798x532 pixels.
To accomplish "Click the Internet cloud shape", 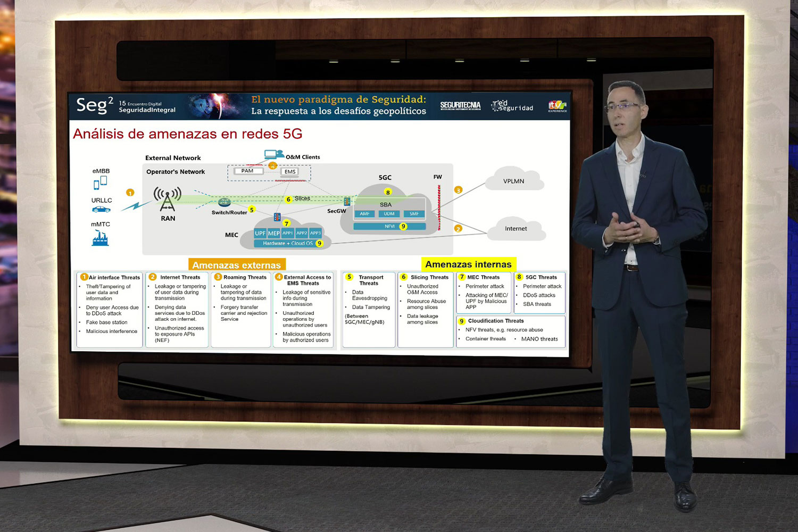I will pyautogui.click(x=516, y=228).
